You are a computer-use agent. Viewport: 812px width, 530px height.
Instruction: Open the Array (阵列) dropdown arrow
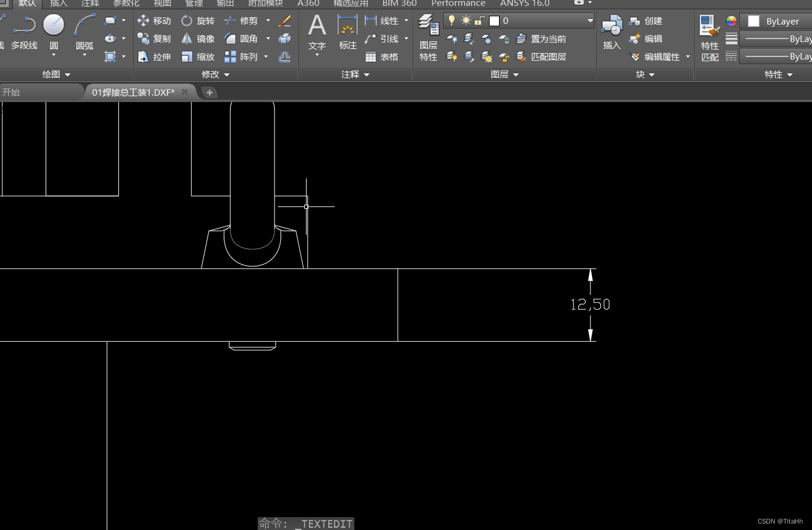coord(266,57)
